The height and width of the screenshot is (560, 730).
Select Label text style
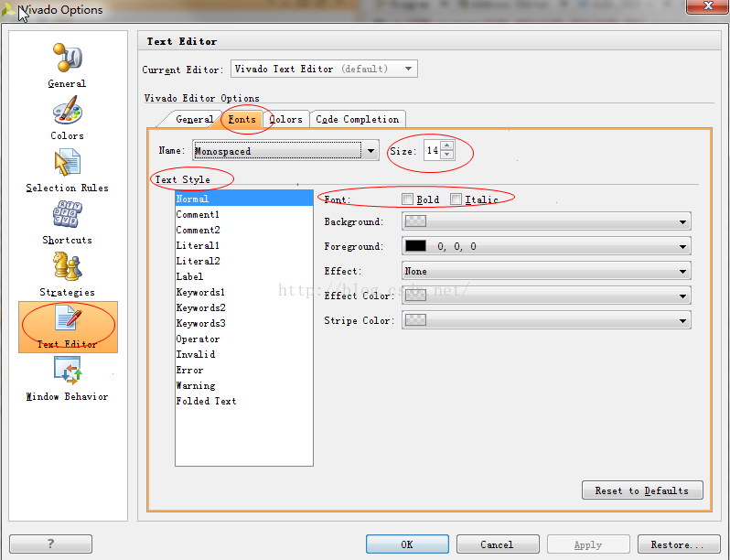(244, 276)
